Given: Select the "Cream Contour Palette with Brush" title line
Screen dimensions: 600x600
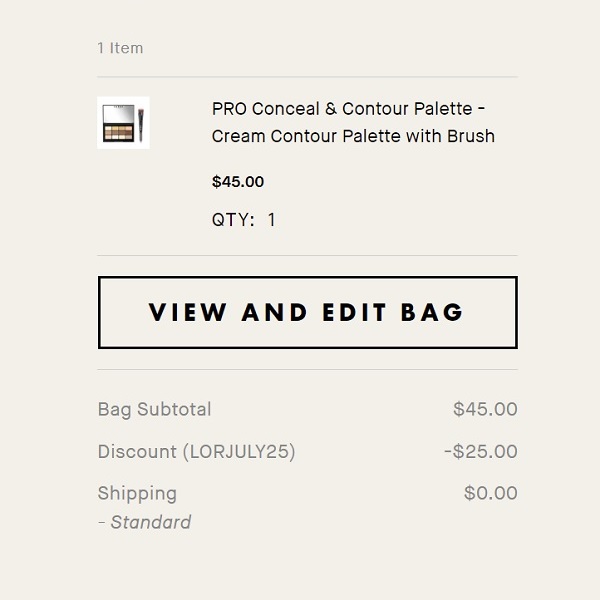Looking at the screenshot, I should (x=353, y=136).
